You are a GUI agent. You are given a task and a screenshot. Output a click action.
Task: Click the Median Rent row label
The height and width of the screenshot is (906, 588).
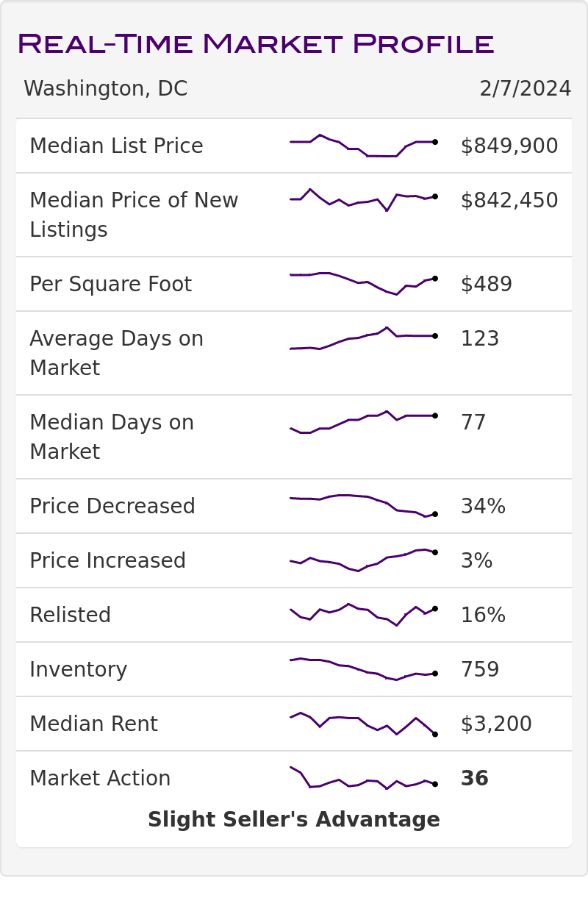[93, 724]
